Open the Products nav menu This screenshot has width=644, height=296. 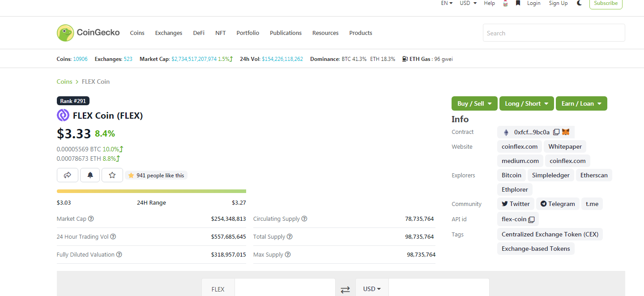pyautogui.click(x=361, y=33)
